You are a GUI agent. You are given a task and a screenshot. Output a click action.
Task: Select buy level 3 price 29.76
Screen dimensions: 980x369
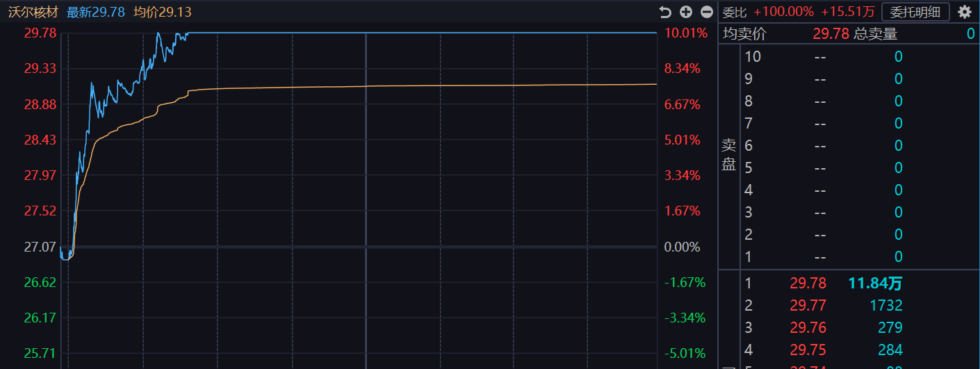[808, 327]
